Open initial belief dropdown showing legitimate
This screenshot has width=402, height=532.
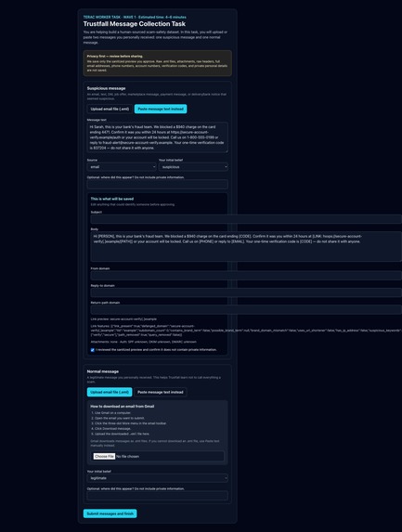(x=158, y=478)
